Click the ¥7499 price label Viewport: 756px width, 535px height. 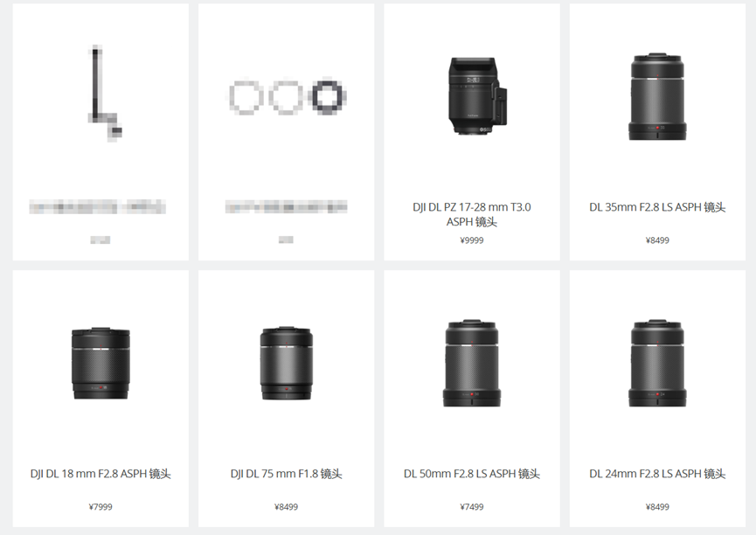coord(472,507)
